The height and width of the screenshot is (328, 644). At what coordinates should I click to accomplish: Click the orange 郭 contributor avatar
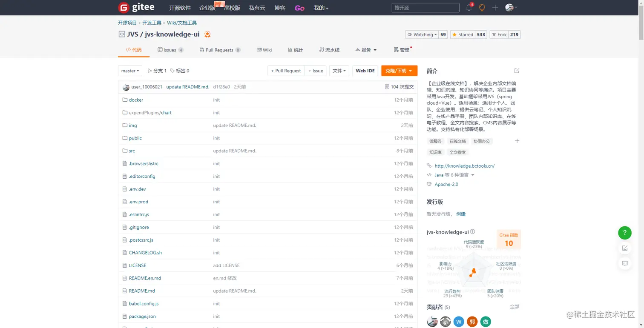click(472, 322)
